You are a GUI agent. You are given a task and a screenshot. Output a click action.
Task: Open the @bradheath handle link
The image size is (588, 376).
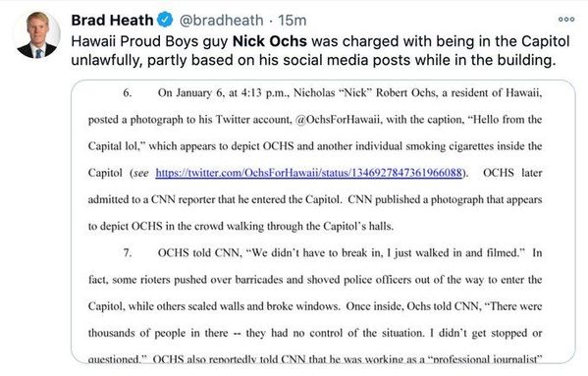(221, 21)
